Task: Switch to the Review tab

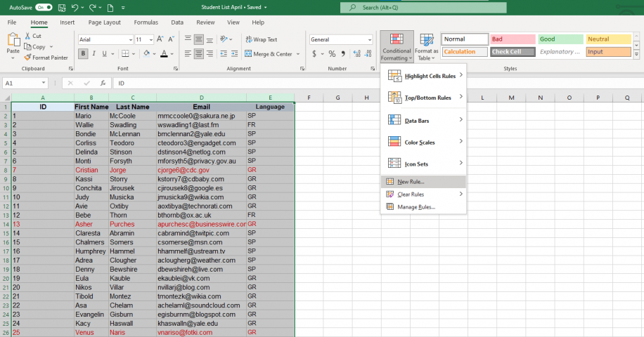Action: pos(205,22)
